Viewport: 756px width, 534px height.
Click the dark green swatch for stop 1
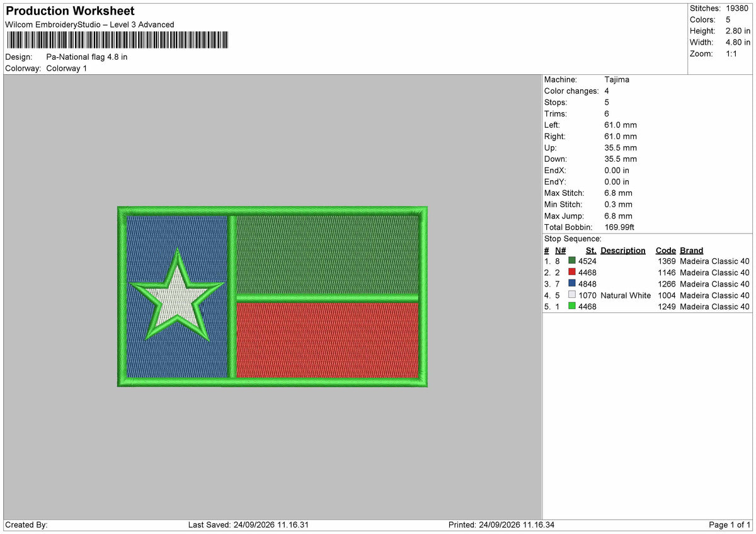pos(571,261)
